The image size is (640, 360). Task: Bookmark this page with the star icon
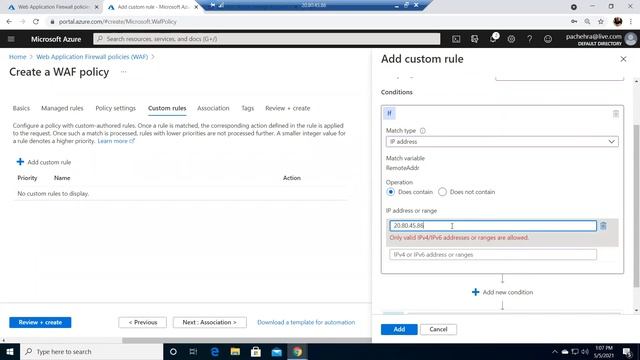pos(601,22)
